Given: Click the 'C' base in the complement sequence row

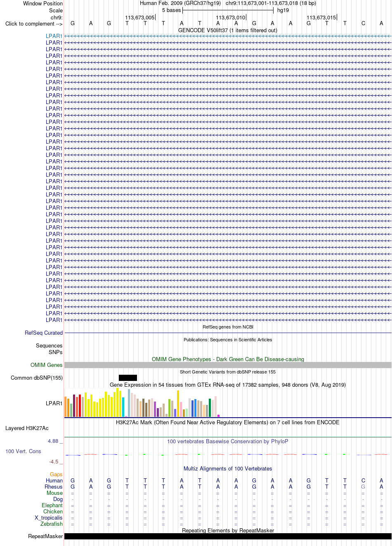Looking at the screenshot, I should point(363,23).
